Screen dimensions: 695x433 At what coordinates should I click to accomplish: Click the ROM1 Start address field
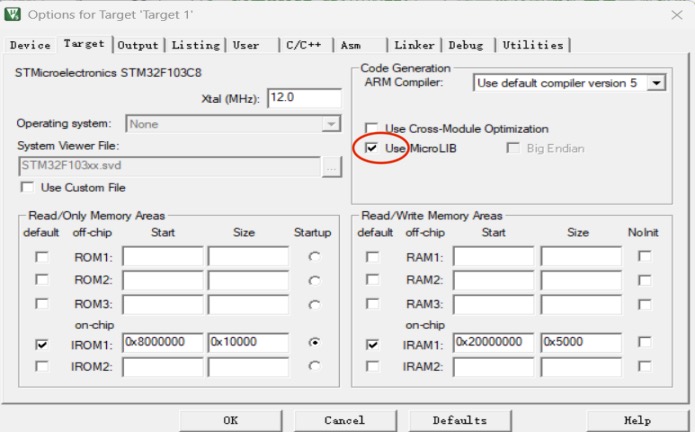click(x=163, y=257)
